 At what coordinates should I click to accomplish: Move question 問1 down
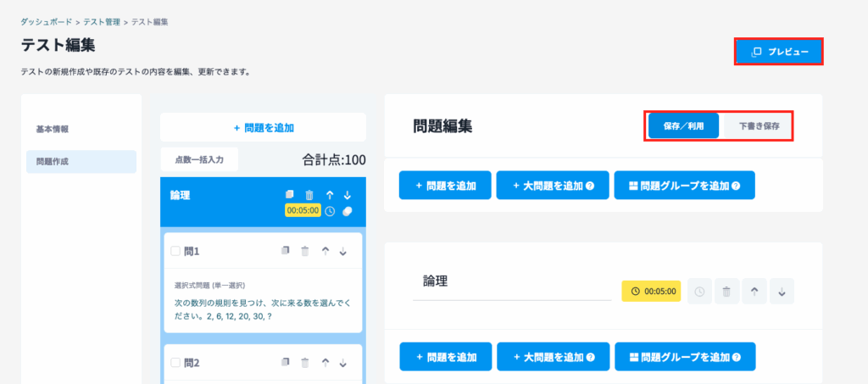pos(343,251)
